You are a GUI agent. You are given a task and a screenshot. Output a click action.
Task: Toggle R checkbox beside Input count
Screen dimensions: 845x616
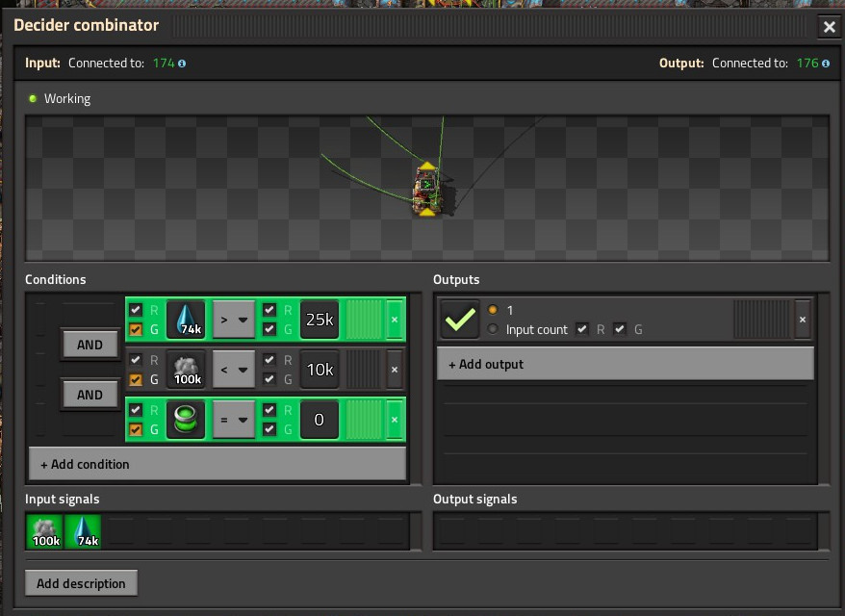click(582, 329)
